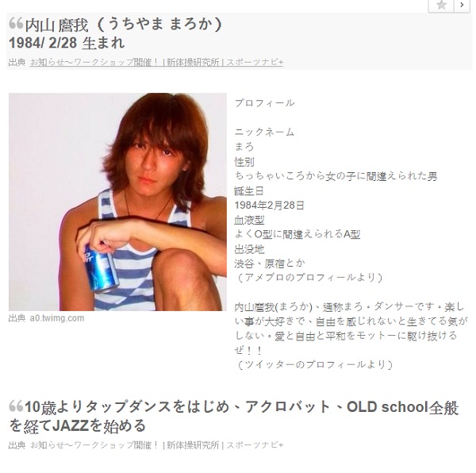Click the 1984年2月28日 birthday text

[x=269, y=206]
